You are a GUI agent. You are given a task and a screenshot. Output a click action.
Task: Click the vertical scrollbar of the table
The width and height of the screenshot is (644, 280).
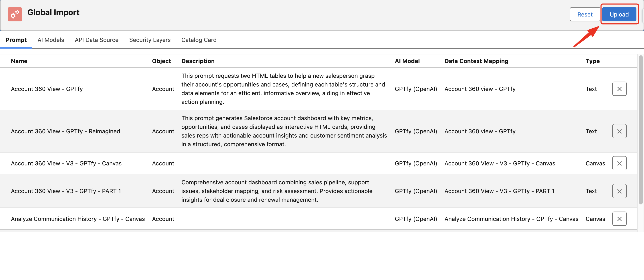(640, 130)
